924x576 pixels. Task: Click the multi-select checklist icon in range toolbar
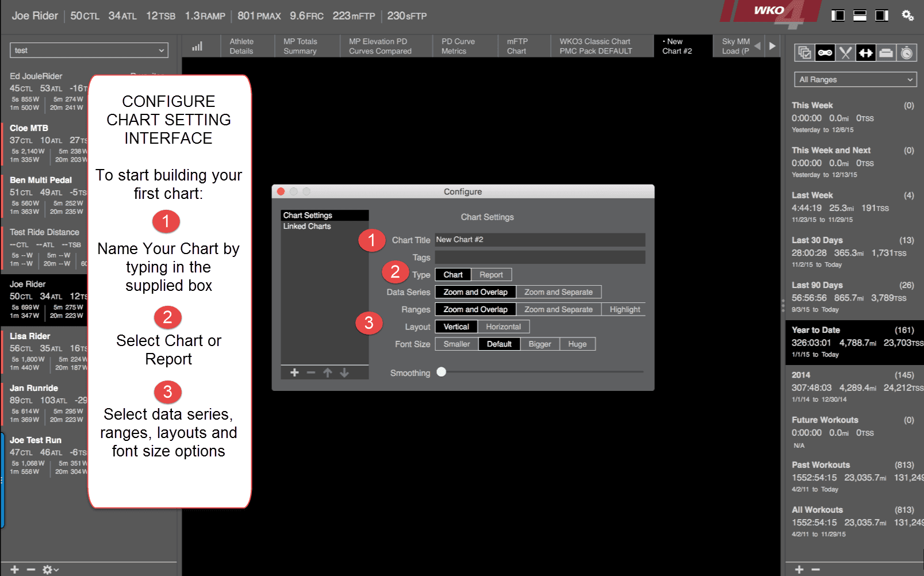coord(804,53)
